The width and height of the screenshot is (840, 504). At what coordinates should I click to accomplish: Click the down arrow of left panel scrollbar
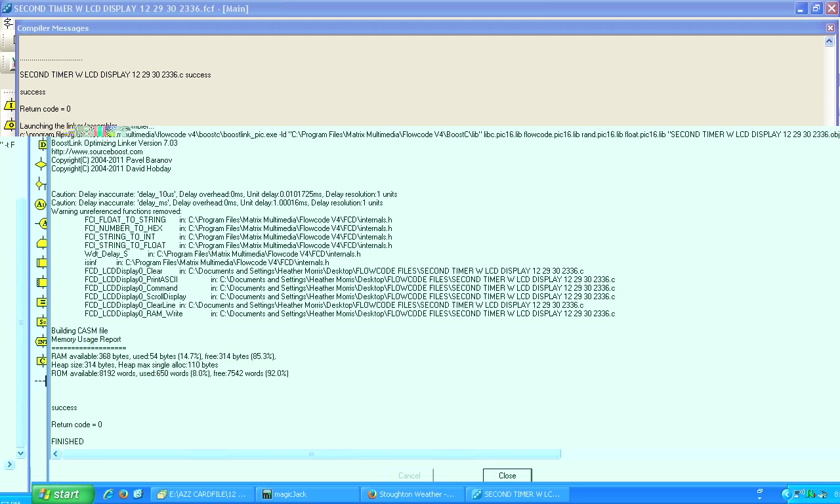tap(20, 453)
